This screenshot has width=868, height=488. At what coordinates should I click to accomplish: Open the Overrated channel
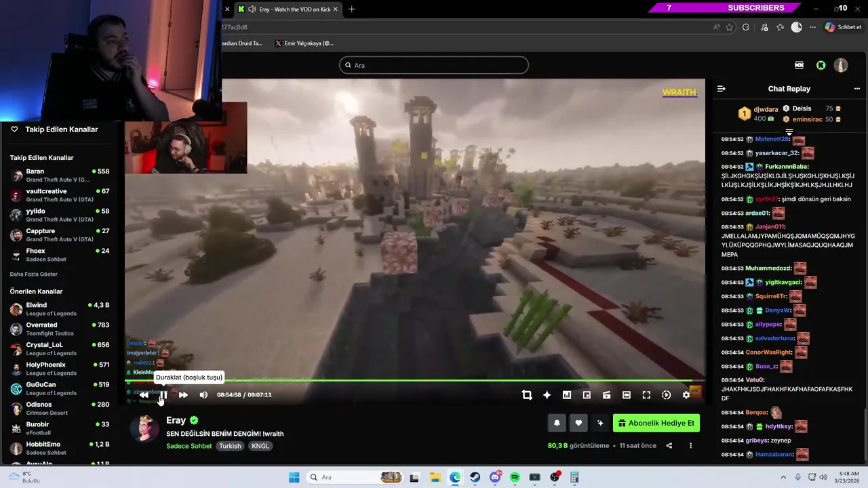pyautogui.click(x=60, y=329)
